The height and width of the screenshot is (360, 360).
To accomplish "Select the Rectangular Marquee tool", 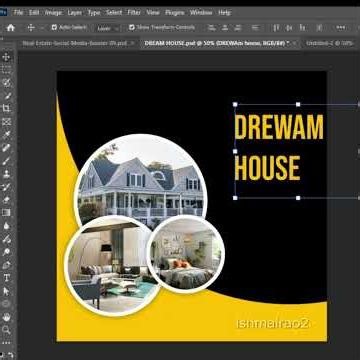I will (6, 69).
